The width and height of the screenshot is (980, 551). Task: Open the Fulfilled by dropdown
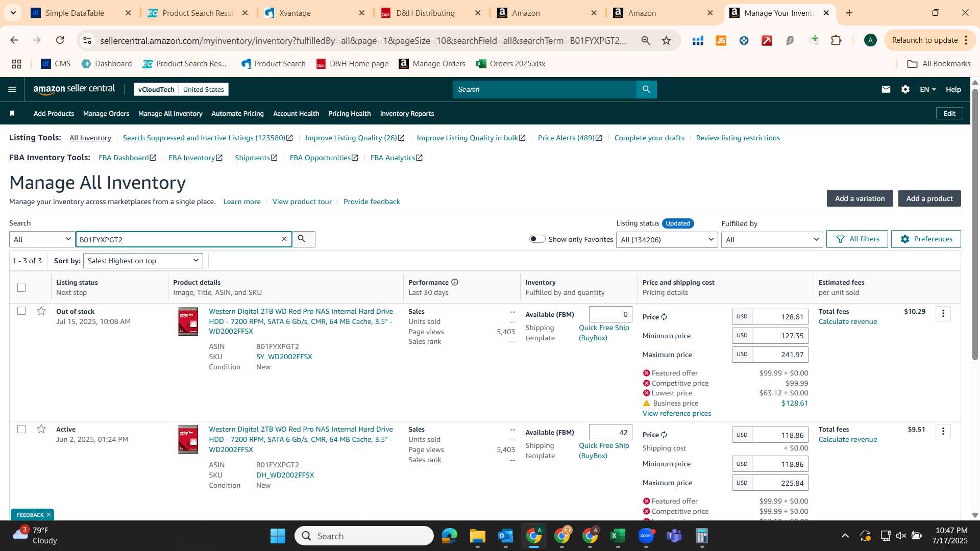[x=772, y=240]
